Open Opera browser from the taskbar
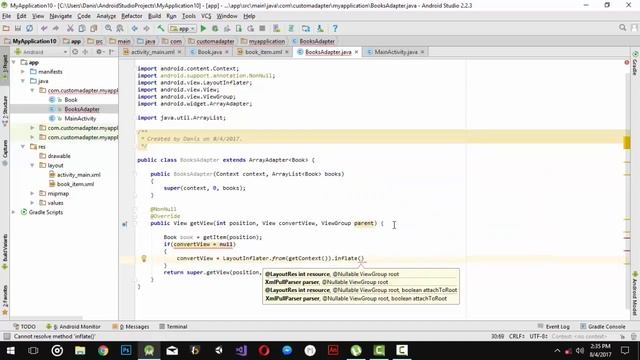Image resolution: width=640 pixels, height=360 pixels. [264, 351]
